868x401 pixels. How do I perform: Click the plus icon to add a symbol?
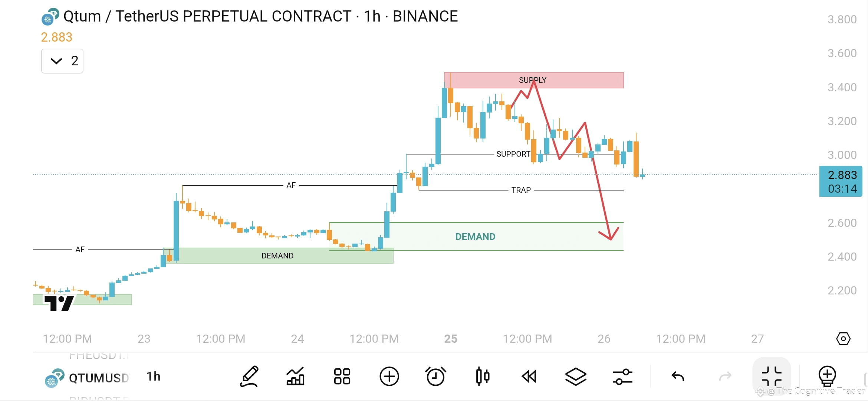click(x=389, y=376)
